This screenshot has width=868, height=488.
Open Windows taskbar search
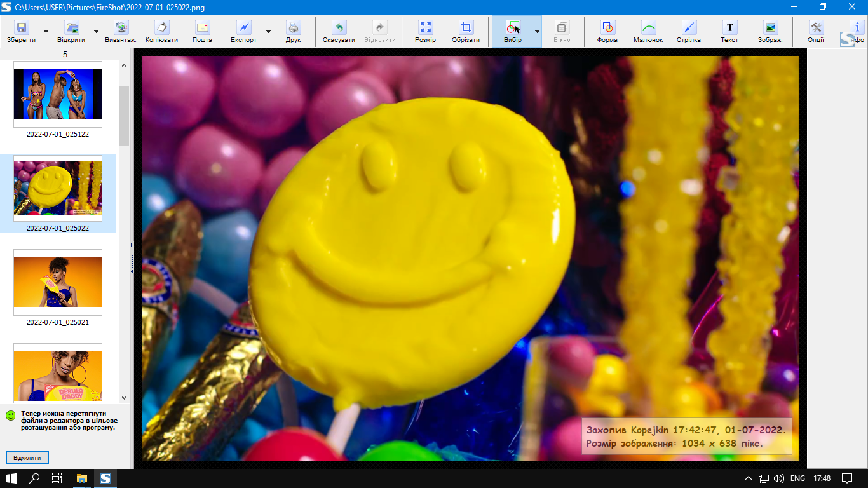35,478
